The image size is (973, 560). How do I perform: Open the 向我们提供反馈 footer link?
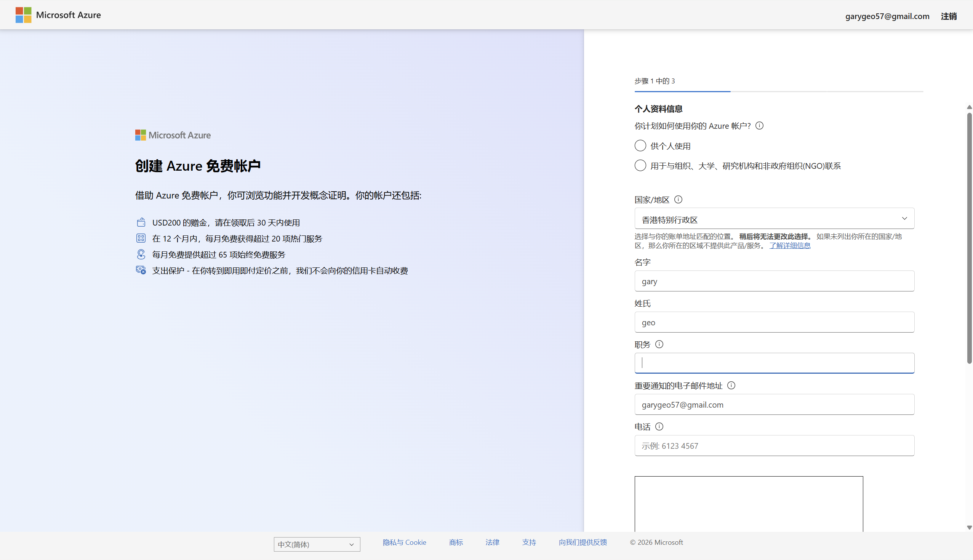click(x=583, y=542)
